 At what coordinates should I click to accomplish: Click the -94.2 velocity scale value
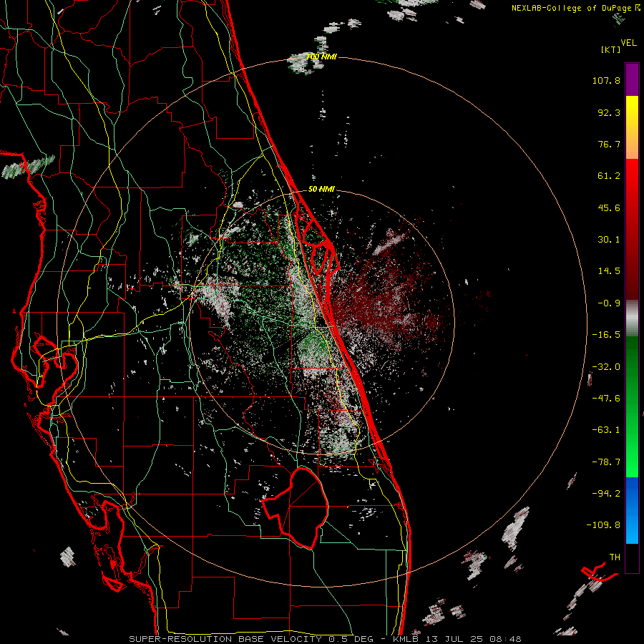[x=606, y=494]
